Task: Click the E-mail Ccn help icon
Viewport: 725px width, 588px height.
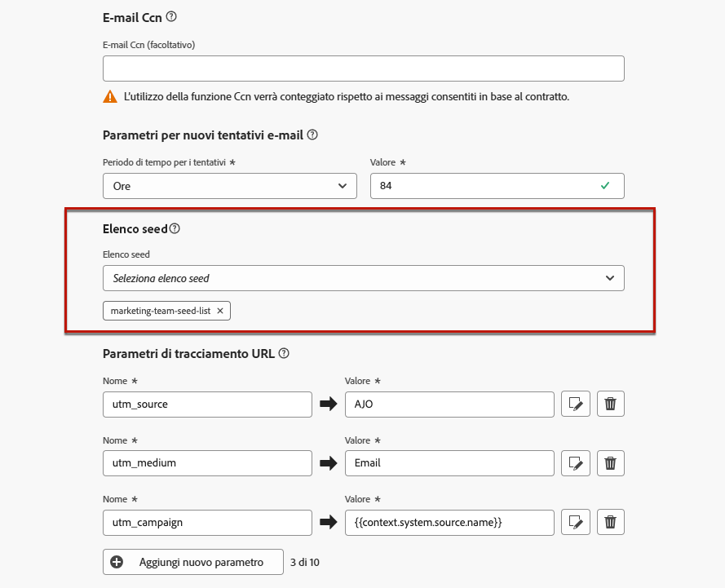Action: (x=171, y=17)
